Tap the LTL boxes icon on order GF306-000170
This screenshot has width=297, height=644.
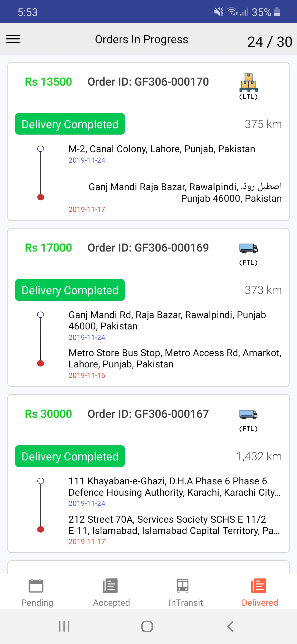(248, 83)
